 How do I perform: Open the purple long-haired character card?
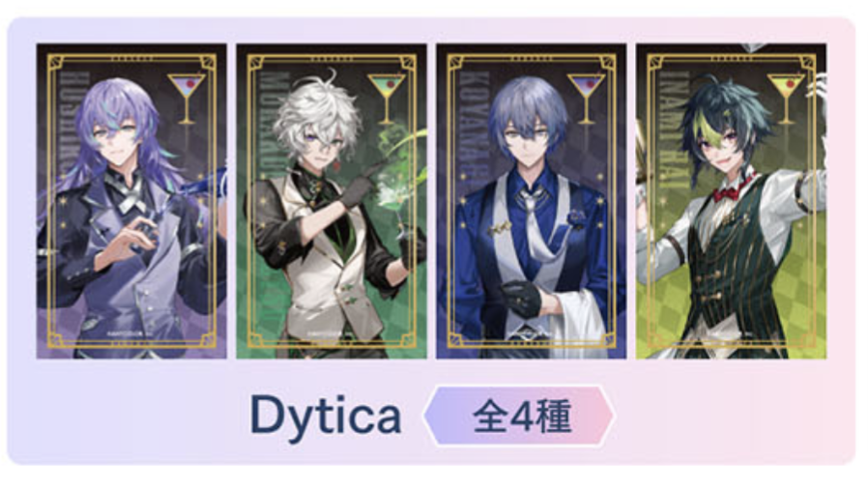(131, 201)
